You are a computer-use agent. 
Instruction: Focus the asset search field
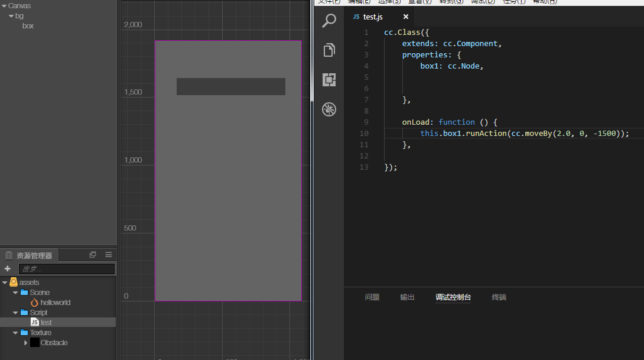(67, 269)
